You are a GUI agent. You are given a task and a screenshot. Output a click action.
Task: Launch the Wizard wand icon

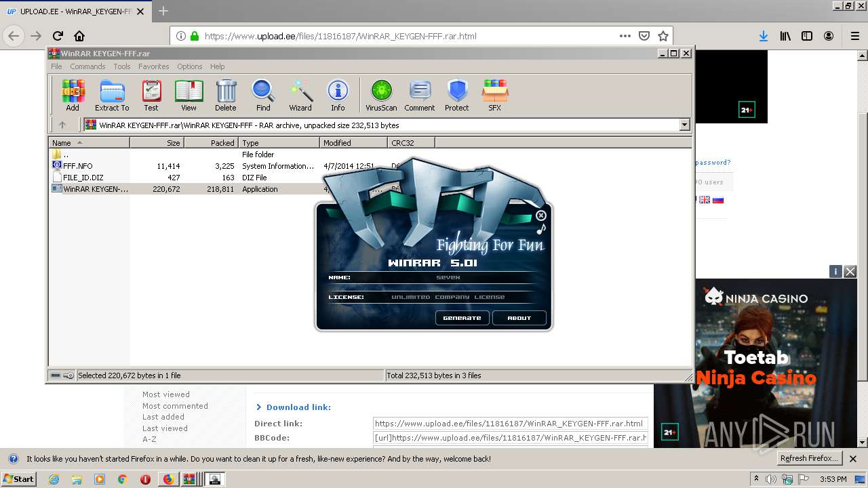tap(300, 95)
